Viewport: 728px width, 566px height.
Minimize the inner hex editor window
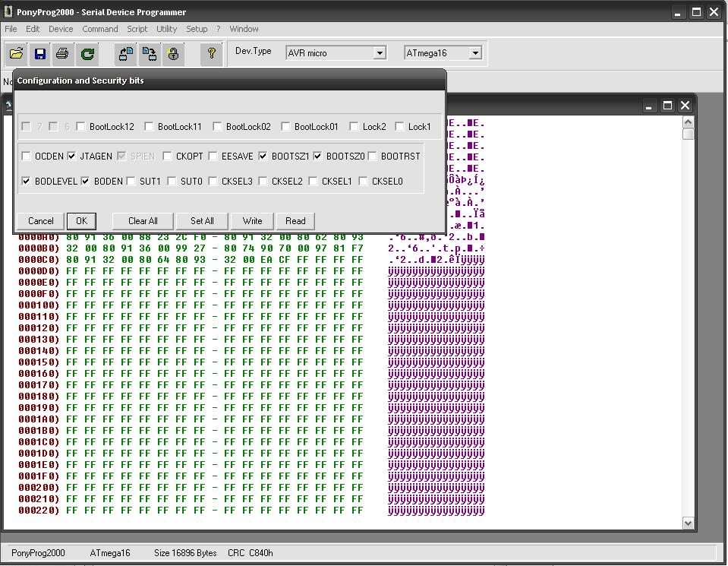click(649, 106)
